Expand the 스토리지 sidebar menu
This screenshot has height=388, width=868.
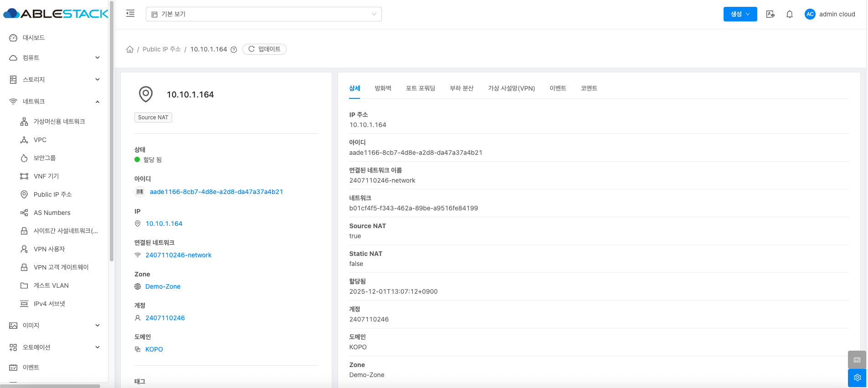pos(54,80)
